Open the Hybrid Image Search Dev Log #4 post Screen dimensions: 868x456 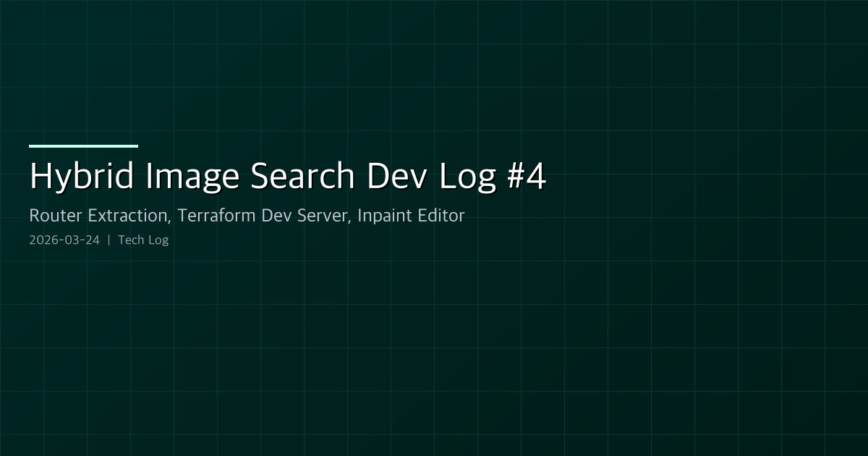(288, 175)
